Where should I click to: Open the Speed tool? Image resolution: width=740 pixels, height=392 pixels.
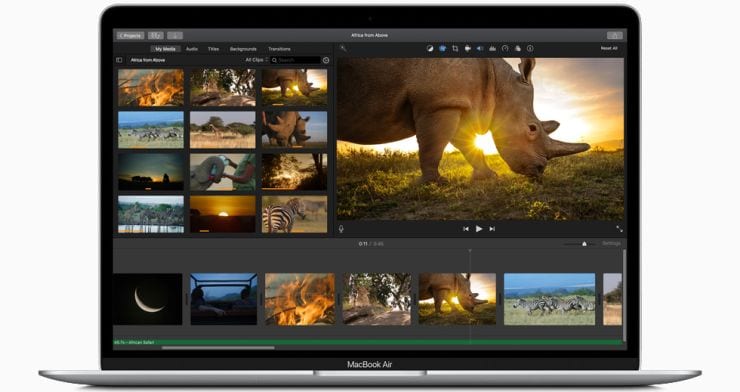[x=505, y=48]
